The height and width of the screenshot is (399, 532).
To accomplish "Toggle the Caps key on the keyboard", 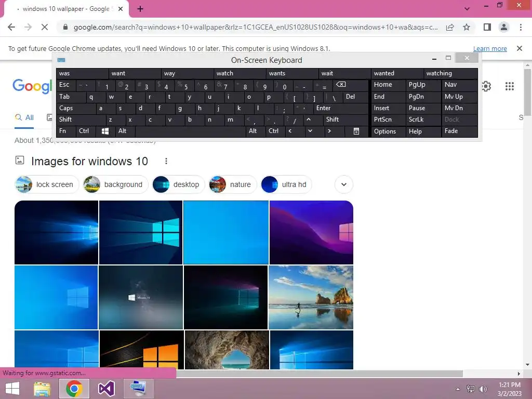I will click(76, 108).
